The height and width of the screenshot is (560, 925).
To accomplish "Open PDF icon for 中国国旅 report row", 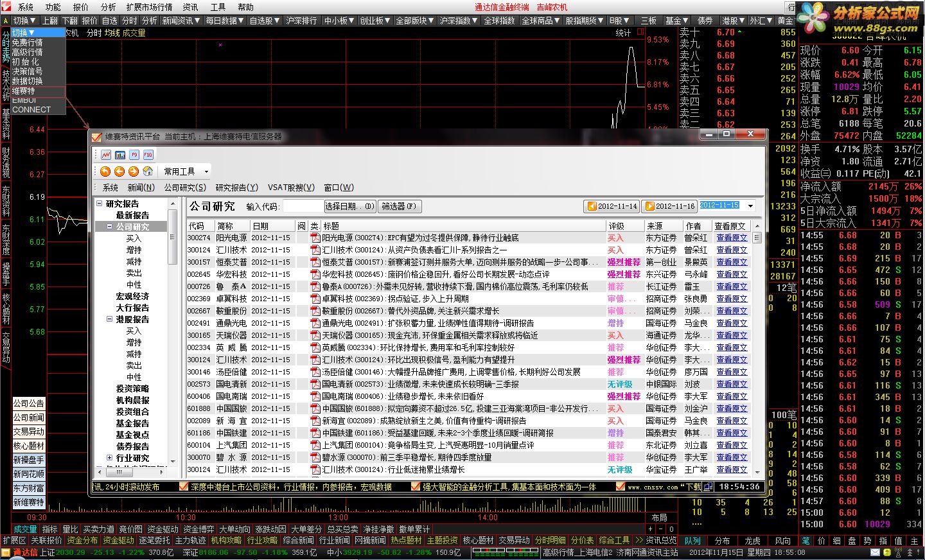I will (315, 408).
